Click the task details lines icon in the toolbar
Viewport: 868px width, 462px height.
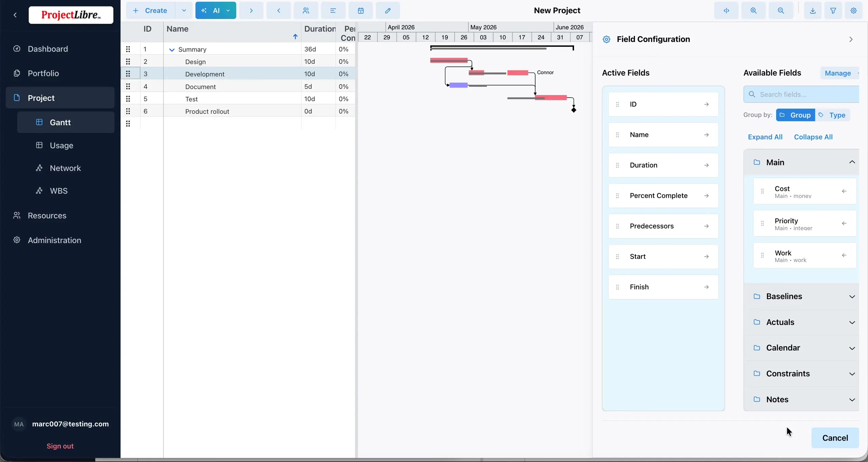[x=333, y=11]
